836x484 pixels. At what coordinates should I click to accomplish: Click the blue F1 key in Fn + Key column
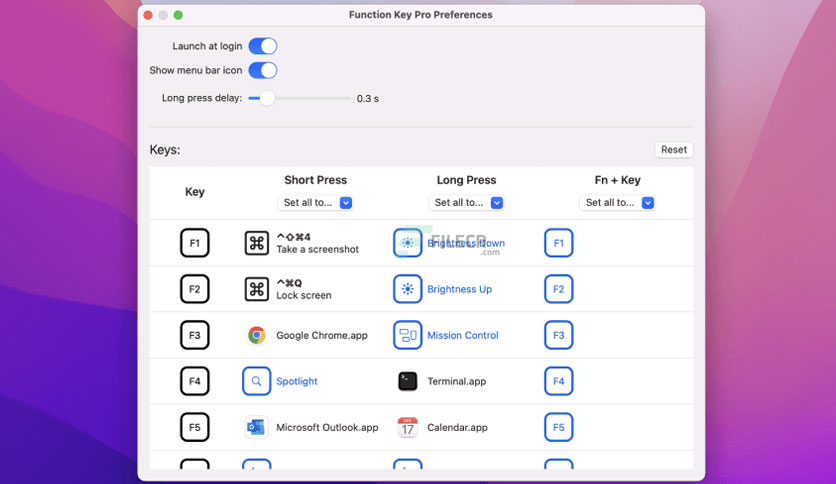point(558,243)
